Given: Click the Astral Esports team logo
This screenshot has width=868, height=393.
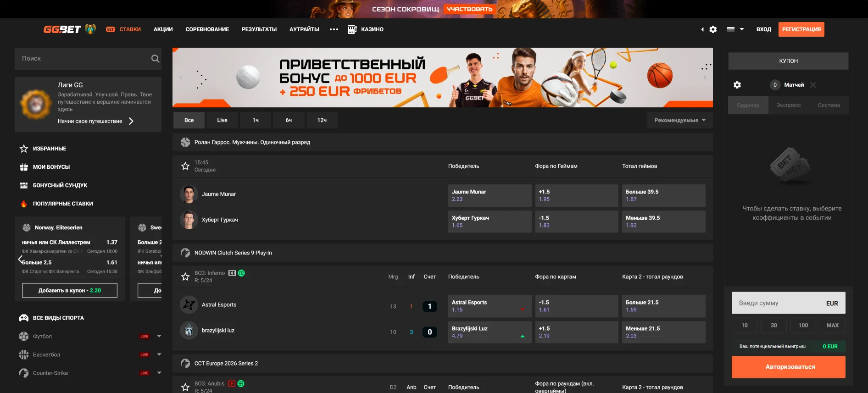Looking at the screenshot, I should [189, 304].
